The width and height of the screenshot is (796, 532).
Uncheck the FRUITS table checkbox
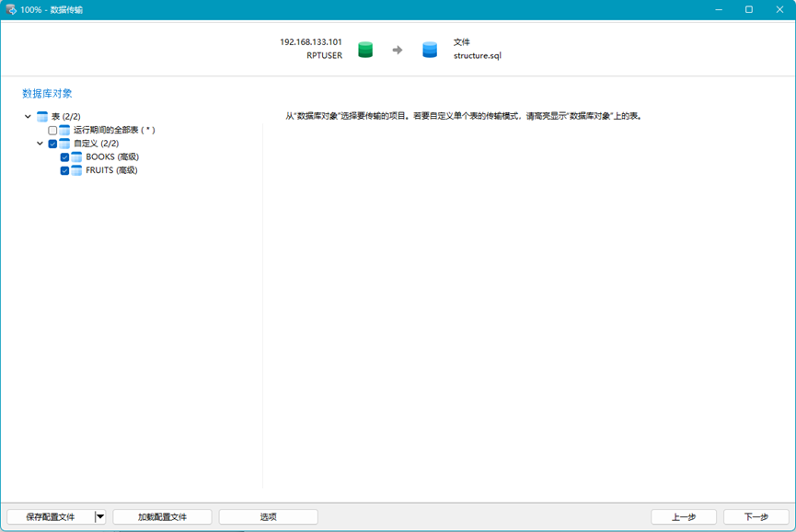pyautogui.click(x=64, y=170)
